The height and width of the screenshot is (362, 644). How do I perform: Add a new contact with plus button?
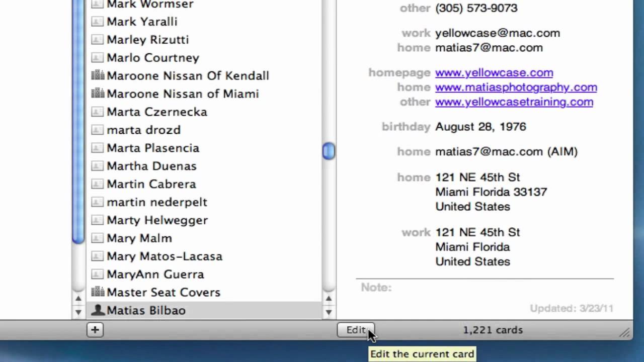(x=95, y=330)
